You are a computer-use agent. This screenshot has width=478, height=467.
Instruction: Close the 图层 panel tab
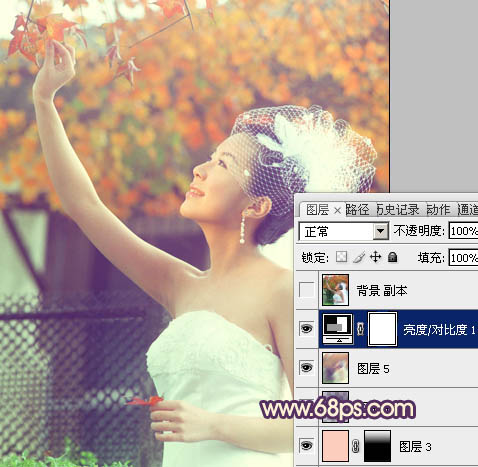point(337,210)
